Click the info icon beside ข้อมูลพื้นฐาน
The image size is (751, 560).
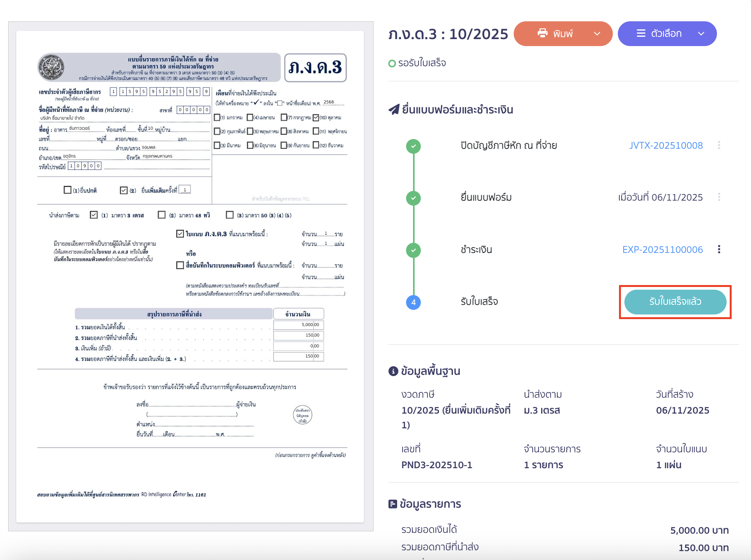393,371
